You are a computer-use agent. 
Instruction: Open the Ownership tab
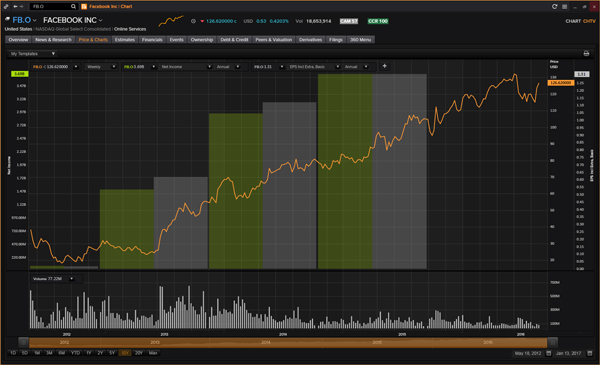coord(202,39)
